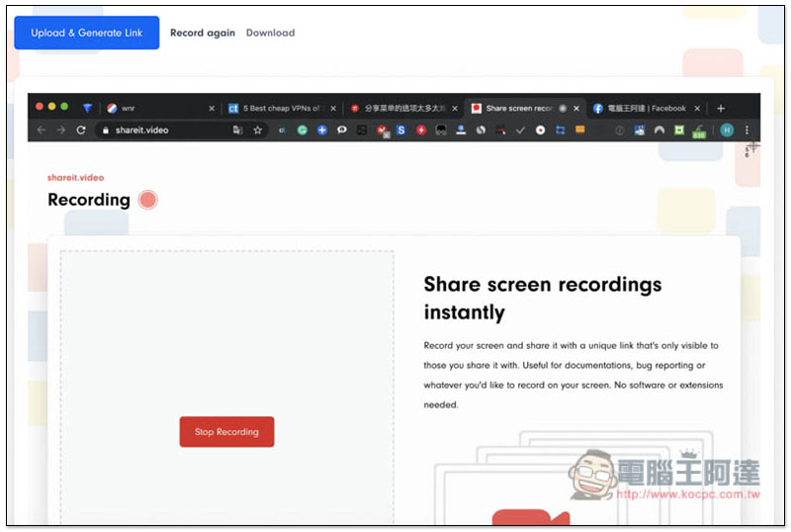Switch to the wnr browser tab
This screenshot has width=791, height=532.
click(x=159, y=108)
